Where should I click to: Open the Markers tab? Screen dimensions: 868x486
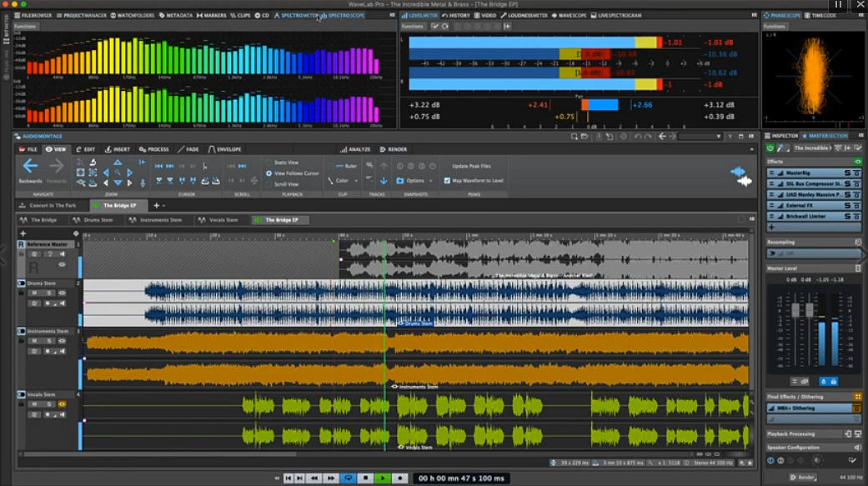pyautogui.click(x=212, y=16)
